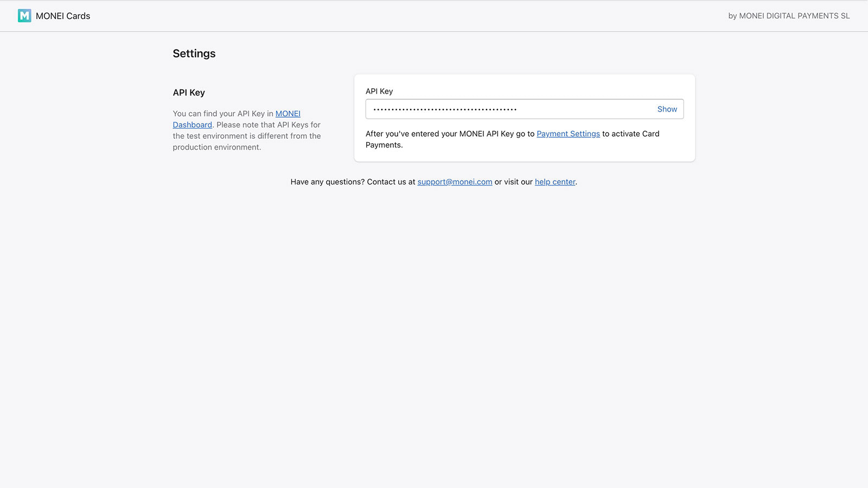Click the Settings page heading
Image resolution: width=868 pixels, height=488 pixels.
[x=194, y=54]
